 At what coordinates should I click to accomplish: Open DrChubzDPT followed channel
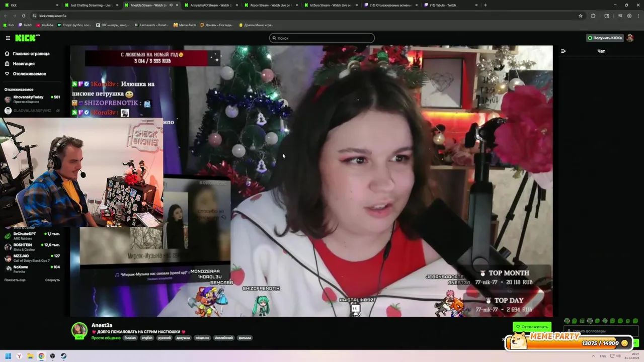pos(31,236)
